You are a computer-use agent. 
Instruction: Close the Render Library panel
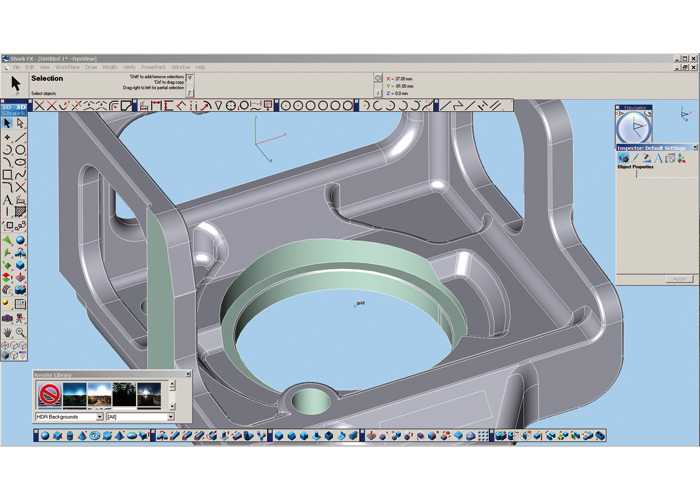[x=187, y=375]
